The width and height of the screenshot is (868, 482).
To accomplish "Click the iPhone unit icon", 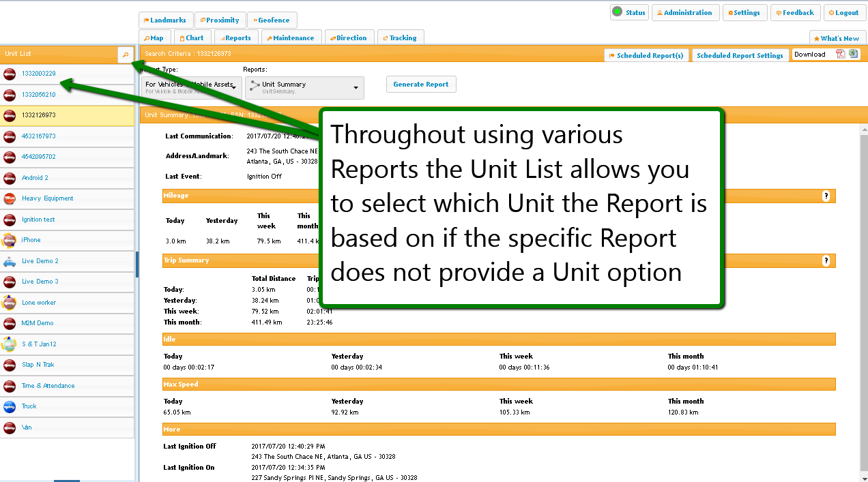I will [x=10, y=240].
